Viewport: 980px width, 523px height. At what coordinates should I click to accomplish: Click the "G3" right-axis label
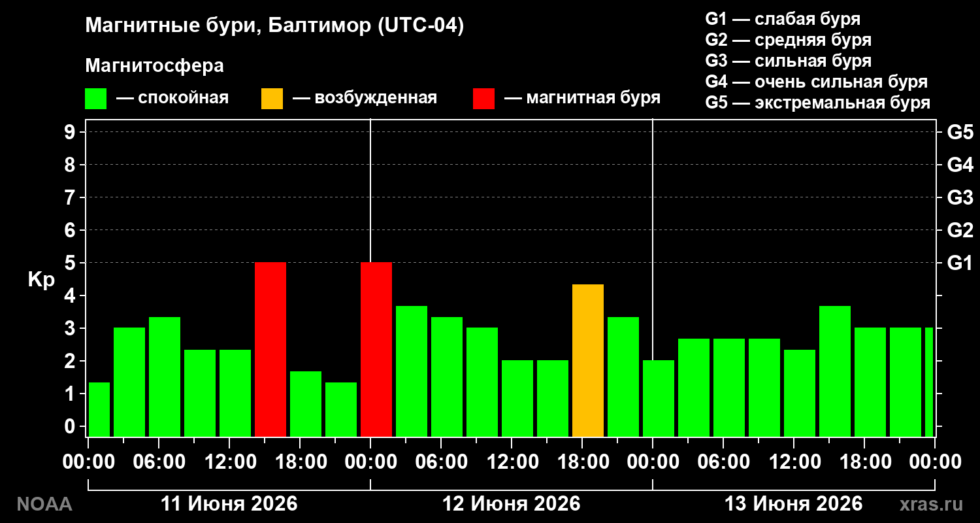[x=960, y=197]
